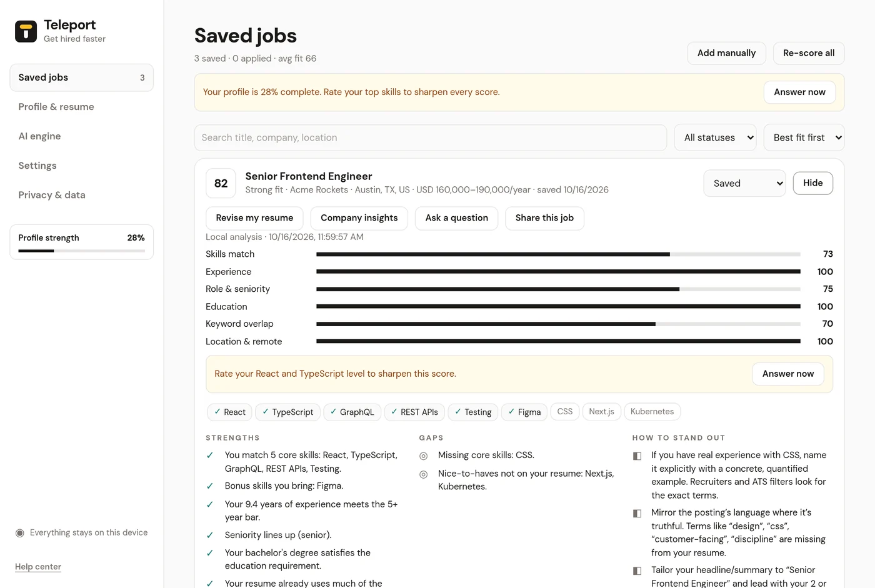Viewport: 875px width, 588px height.
Task: Click the Add manually button
Action: tap(726, 53)
